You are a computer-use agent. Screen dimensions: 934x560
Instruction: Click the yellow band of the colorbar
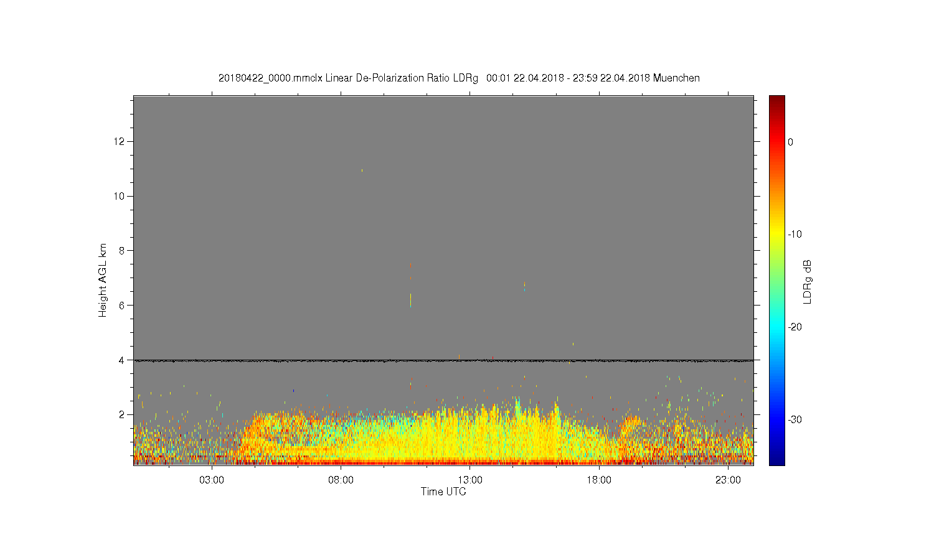tap(777, 235)
